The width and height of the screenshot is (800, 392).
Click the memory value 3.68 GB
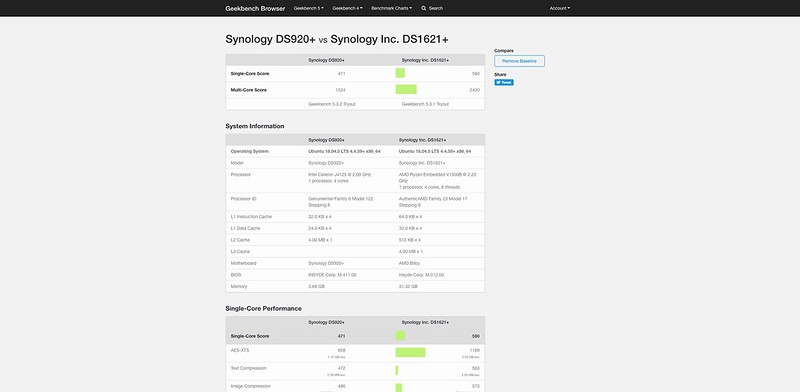coord(316,286)
